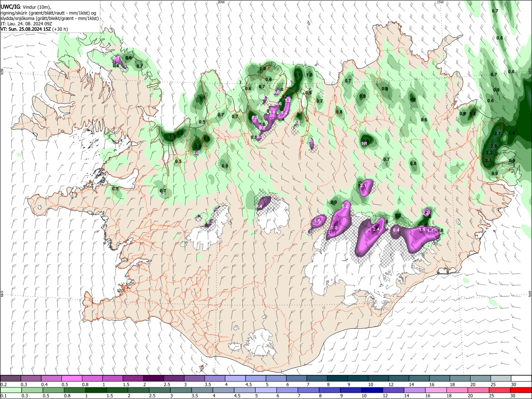532x399 pixels.
Task: Click the 'IT: Lau. 24. 08. 2024 09Z' line
Action: 26,24
